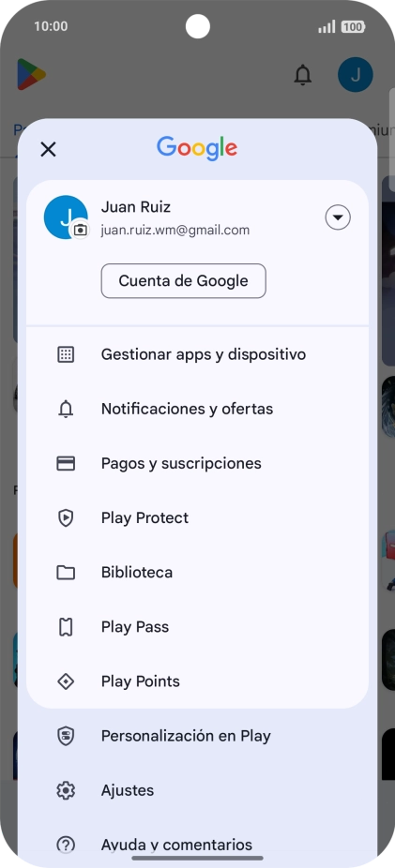Open Gestionar apps y dispositivo
This screenshot has width=395, height=868.
[197, 354]
